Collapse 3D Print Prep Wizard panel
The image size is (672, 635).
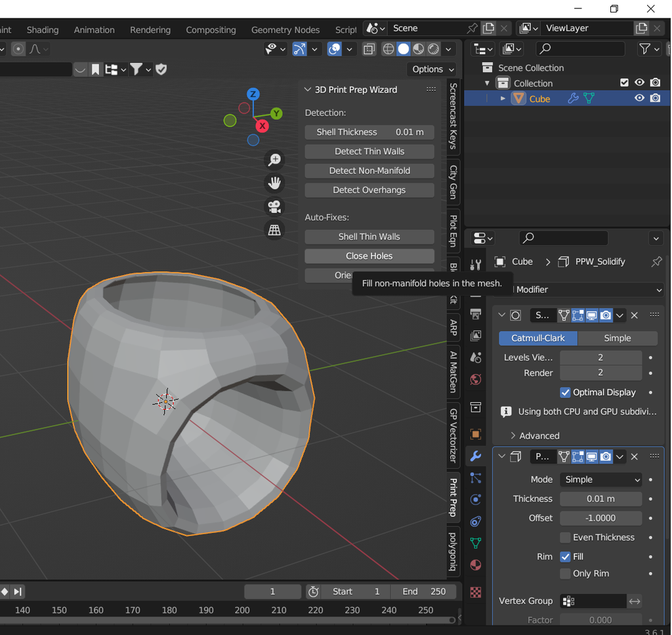click(307, 89)
